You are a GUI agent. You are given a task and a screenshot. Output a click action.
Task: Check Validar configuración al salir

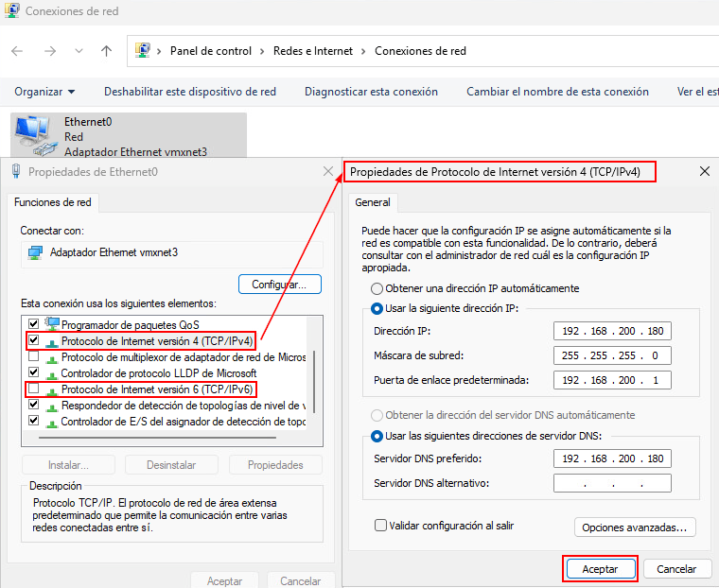(380, 526)
